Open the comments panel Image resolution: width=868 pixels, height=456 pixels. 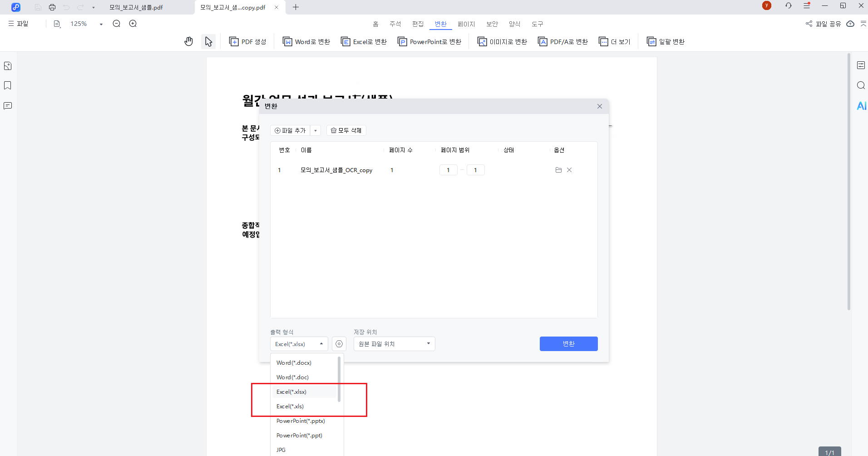[8, 105]
